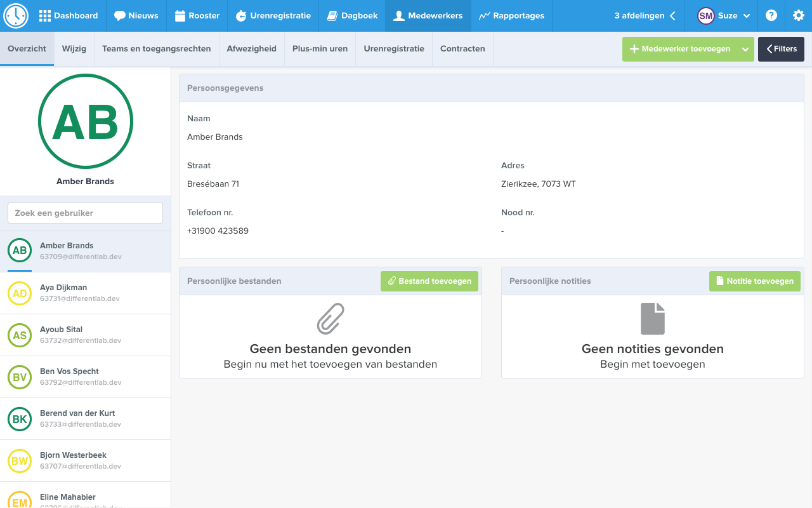The width and height of the screenshot is (812, 508).
Task: Click the Geen notities gevonden message
Action: (x=653, y=349)
